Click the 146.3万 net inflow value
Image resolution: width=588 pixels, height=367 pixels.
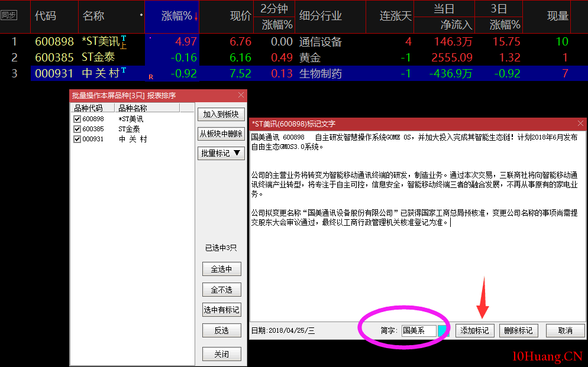(453, 41)
